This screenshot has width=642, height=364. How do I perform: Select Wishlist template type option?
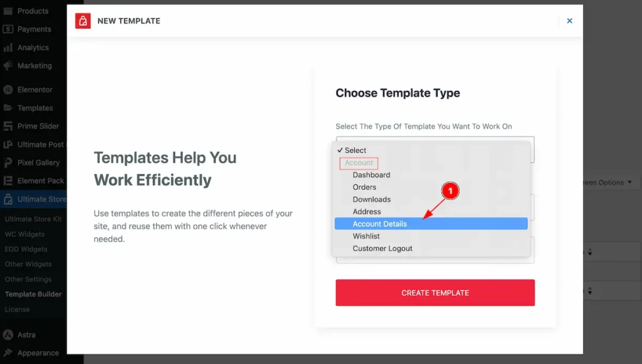366,236
